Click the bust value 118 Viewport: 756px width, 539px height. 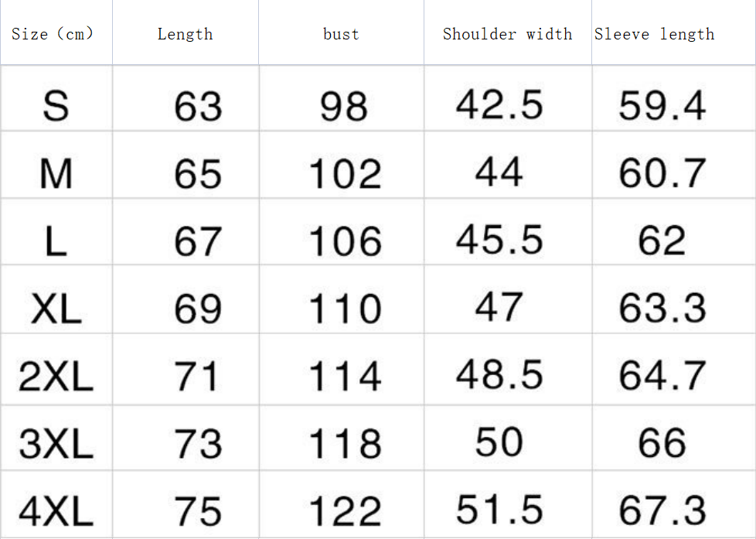pos(345,444)
